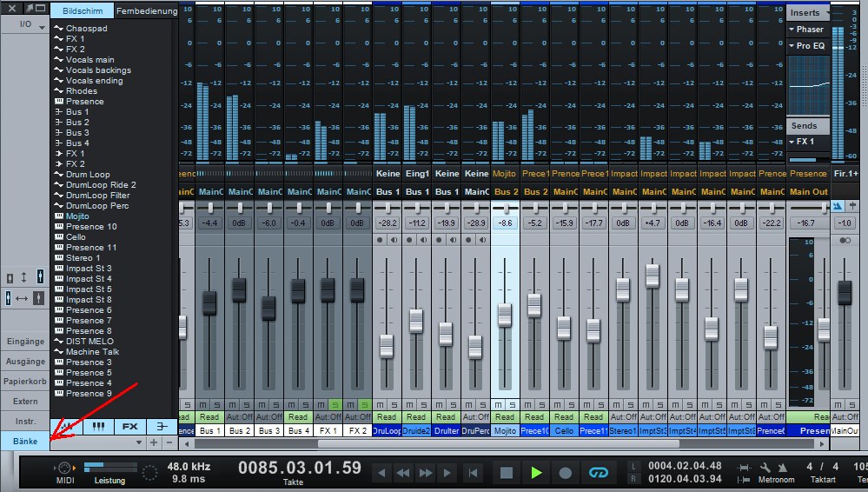Viewport: 868px width, 492px height.
Task: Solo the Mojito channel
Action: coord(512,405)
